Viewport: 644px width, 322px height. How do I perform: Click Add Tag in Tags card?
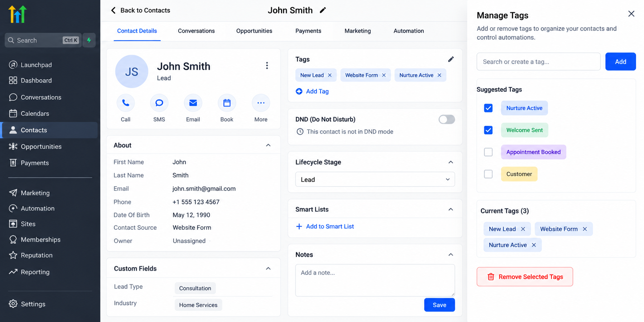[x=312, y=91]
